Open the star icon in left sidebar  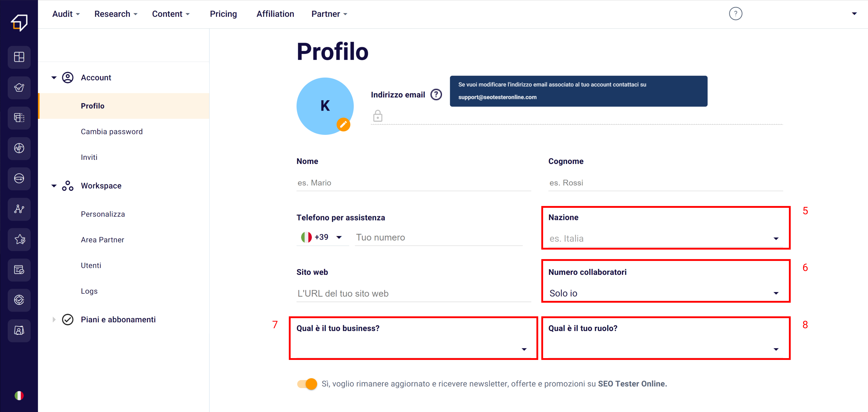19,239
